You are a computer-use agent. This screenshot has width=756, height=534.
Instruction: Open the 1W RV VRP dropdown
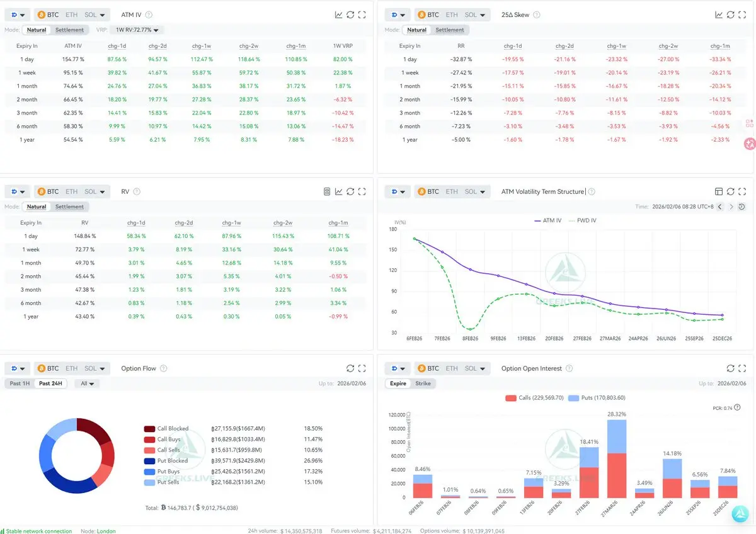[137, 30]
